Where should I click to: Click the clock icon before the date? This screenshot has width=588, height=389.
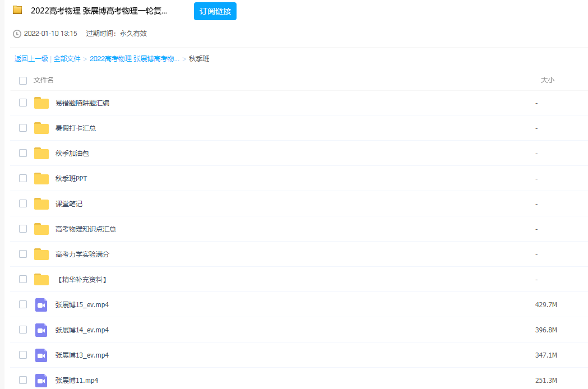[16, 33]
